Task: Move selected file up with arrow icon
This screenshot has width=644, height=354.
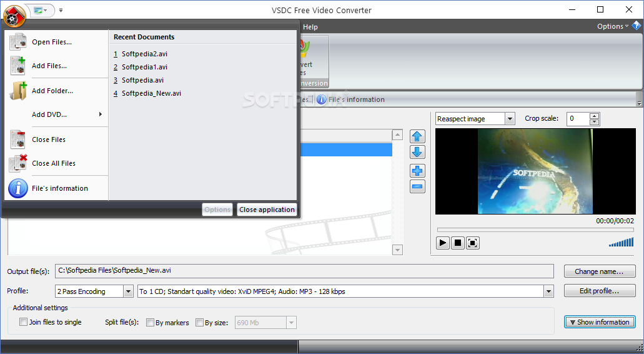Action: (417, 136)
